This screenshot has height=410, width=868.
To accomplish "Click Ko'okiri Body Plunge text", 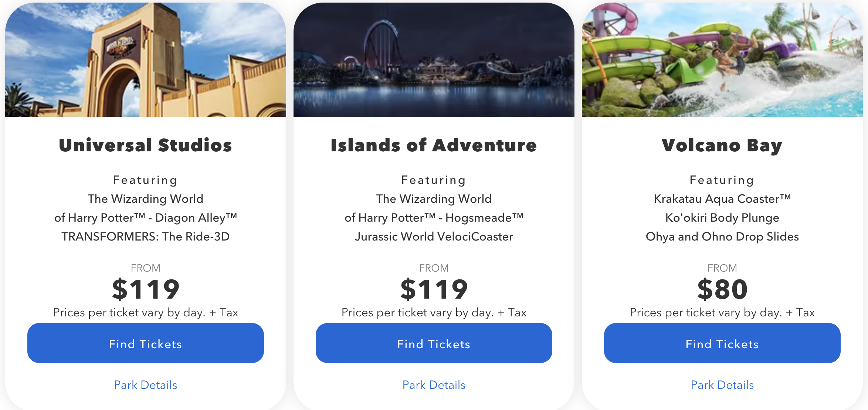I will pos(722,218).
